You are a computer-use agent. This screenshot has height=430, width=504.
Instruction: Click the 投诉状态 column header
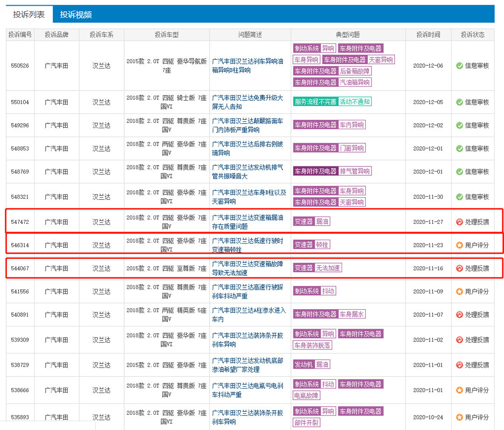tap(472, 35)
